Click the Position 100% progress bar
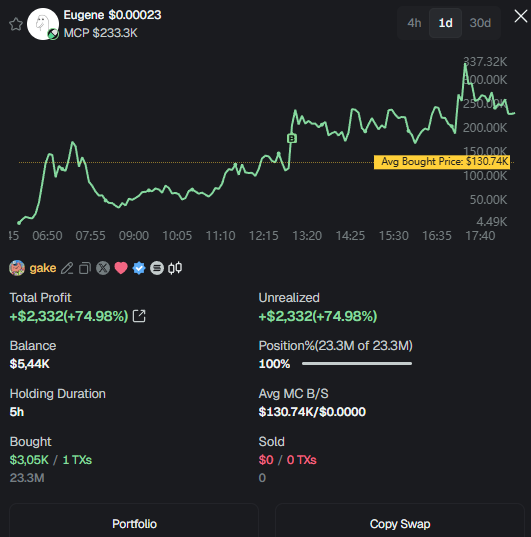The height and width of the screenshot is (537, 531). 357,364
